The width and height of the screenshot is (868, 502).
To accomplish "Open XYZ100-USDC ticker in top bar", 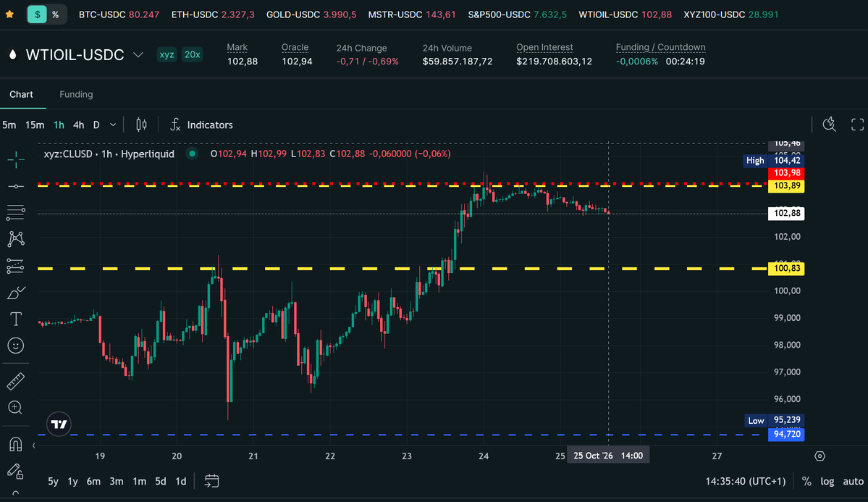I will (730, 14).
